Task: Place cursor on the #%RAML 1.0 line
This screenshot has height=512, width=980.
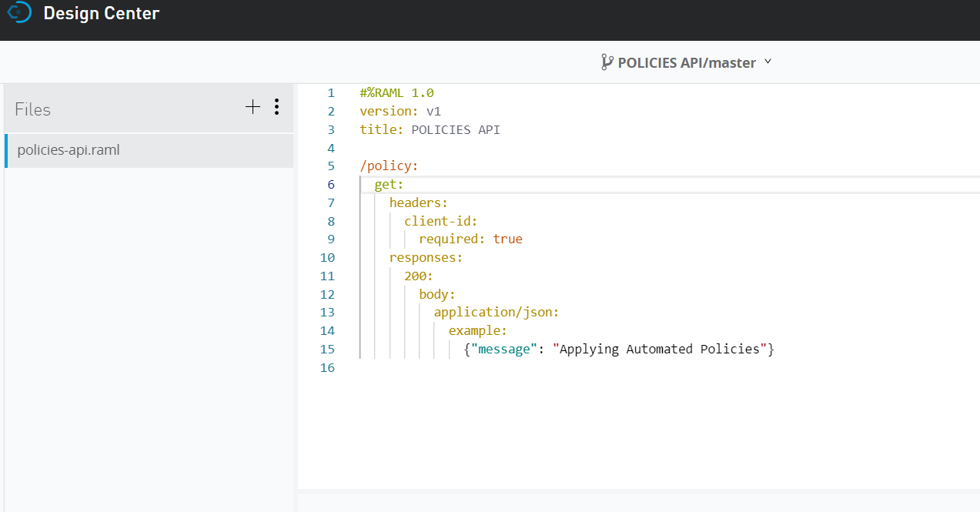Action: pos(396,93)
